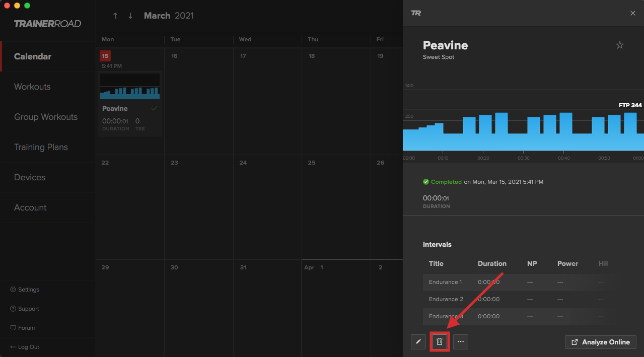The image size is (644, 357).
Task: Click the HR column header
Action: point(603,263)
